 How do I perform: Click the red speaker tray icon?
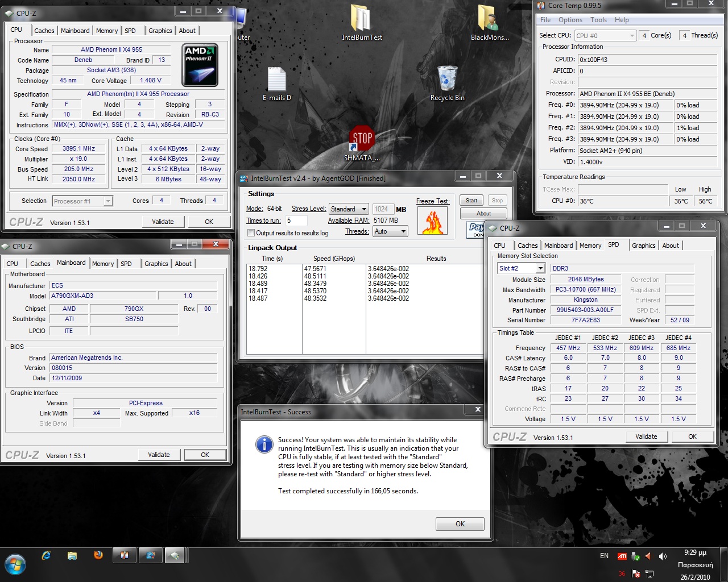tap(649, 556)
